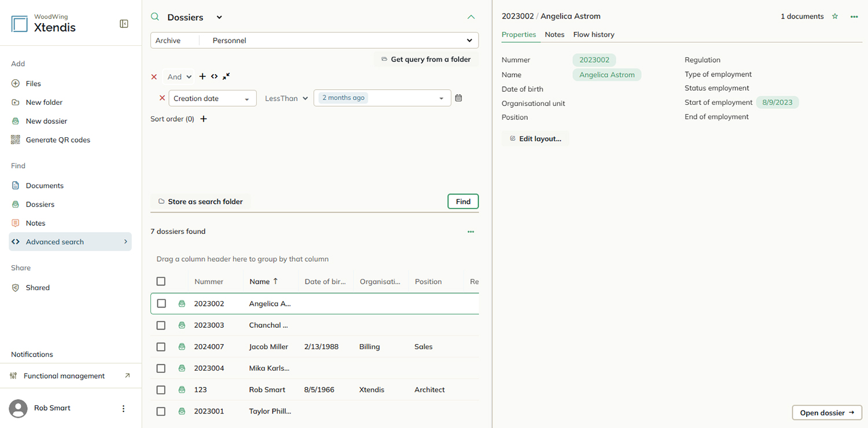The height and width of the screenshot is (428, 868).
Task: Click the search magnifier icon beside Dossiers
Action: click(155, 17)
